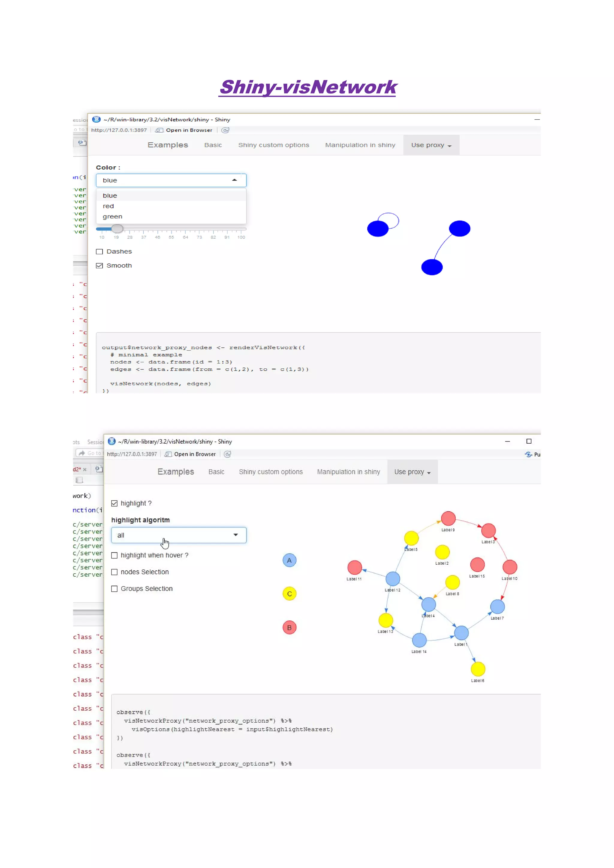Click the notebook lines icon below the d2* tab
The image size is (614, 868).
(79, 480)
